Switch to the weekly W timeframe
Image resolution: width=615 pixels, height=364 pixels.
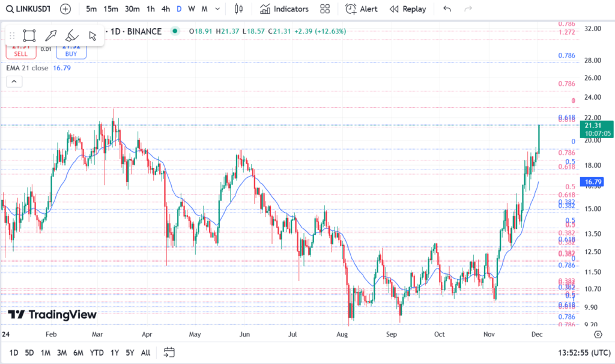pyautogui.click(x=191, y=9)
